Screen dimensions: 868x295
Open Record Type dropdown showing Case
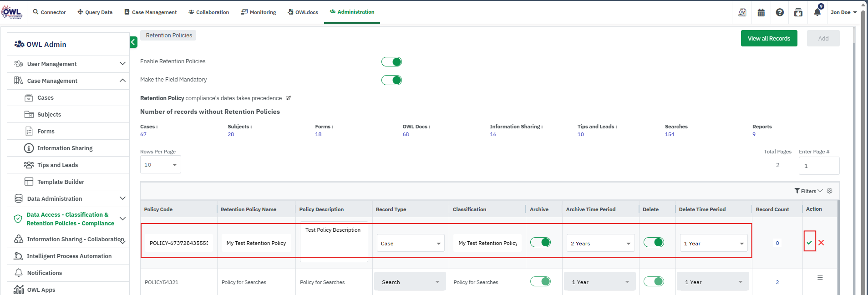410,244
